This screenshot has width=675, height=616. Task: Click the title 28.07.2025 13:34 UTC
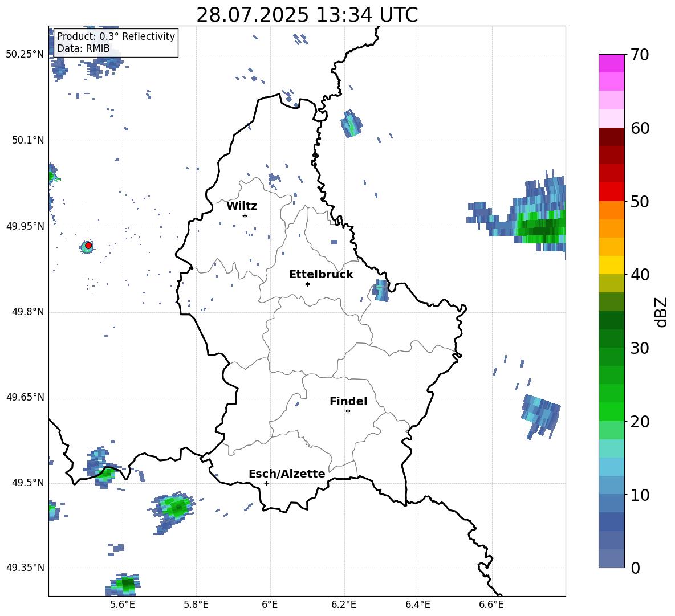pos(307,15)
